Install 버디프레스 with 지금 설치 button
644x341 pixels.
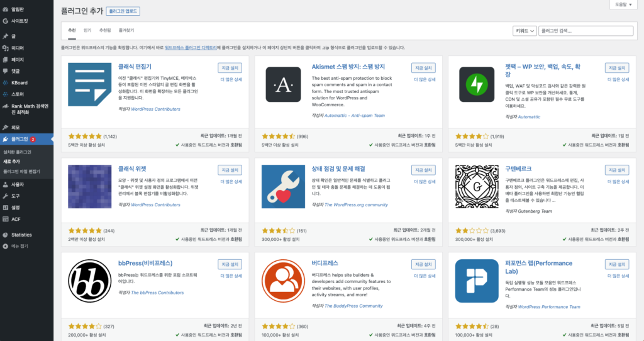(x=423, y=264)
